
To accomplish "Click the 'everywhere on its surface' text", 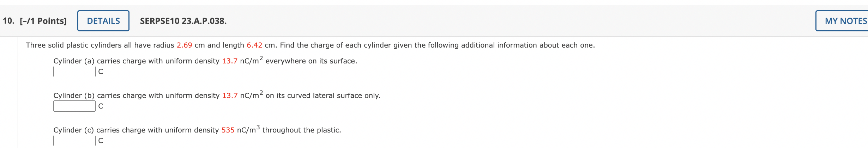I will (x=311, y=61).
